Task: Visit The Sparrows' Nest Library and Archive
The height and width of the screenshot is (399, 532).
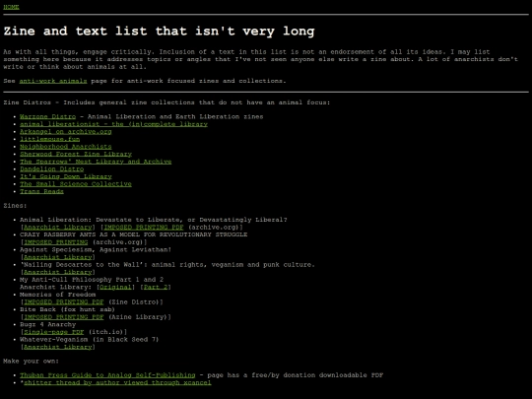Action: [96, 162]
